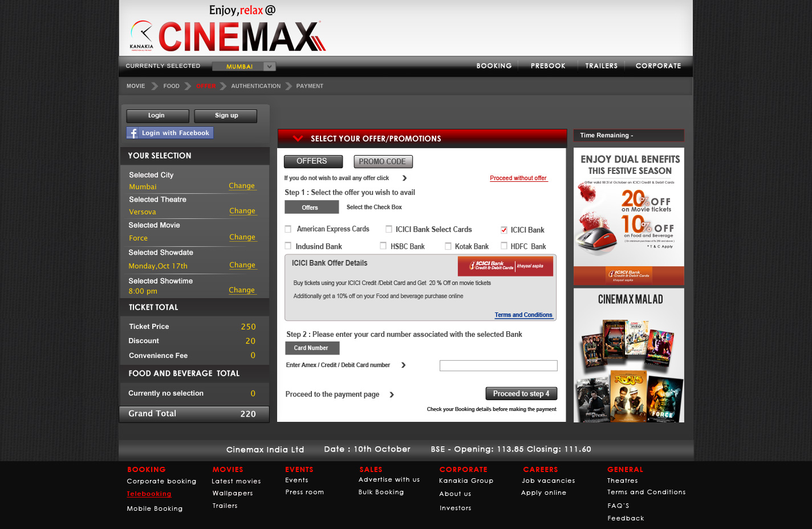Open Job vacancies footer link
Viewport: 812px width, 529px height.
pos(548,481)
